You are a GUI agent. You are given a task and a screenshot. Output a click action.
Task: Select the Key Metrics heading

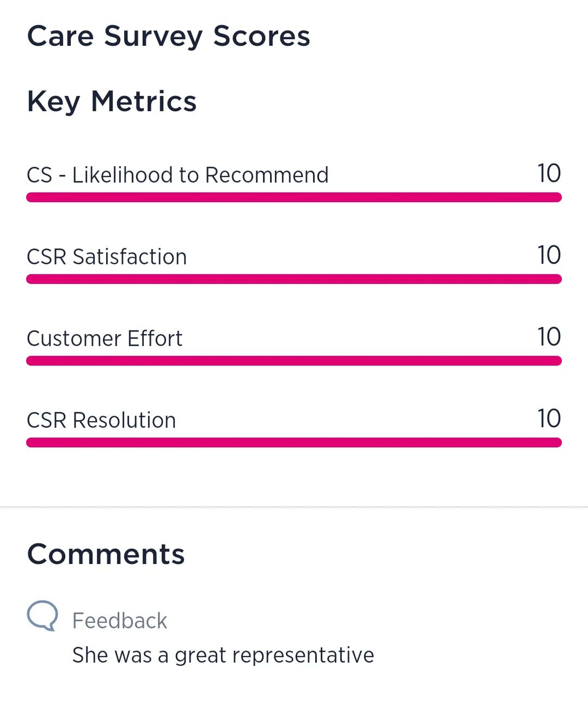point(112,101)
